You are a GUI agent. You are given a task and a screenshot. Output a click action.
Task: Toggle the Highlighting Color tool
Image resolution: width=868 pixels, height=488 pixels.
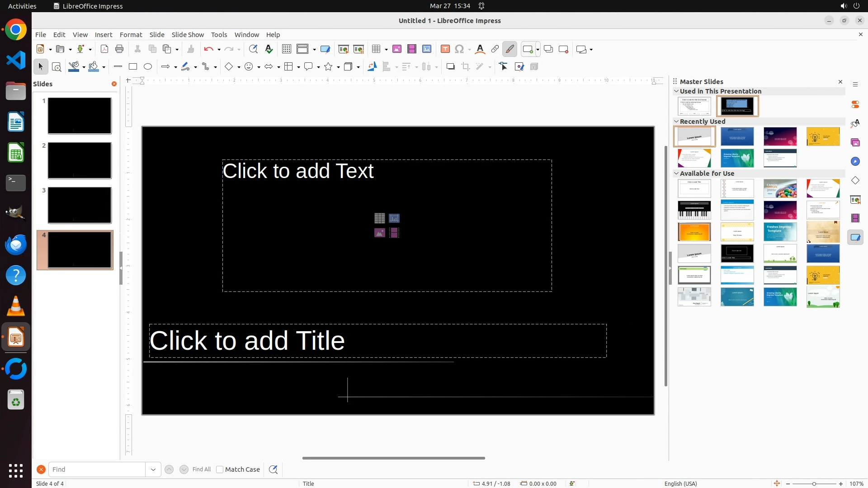(509, 49)
